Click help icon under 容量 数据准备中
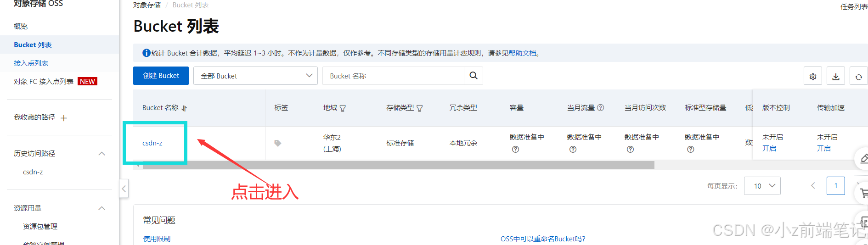Screen dimensions: 868x245 coord(515,149)
